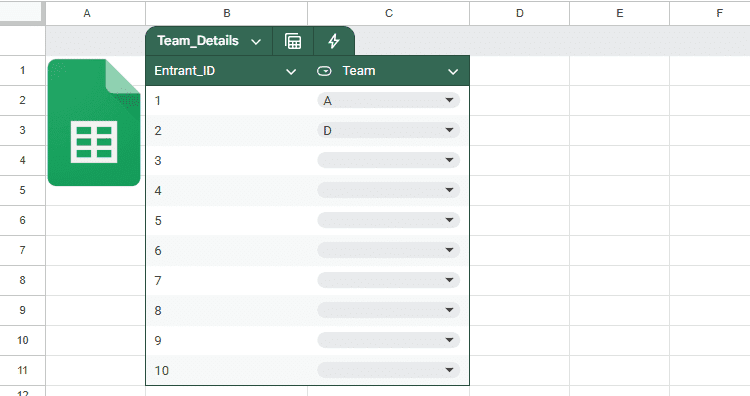Open the table calculator icon
Image resolution: width=750 pixels, height=396 pixels.
coord(293,41)
